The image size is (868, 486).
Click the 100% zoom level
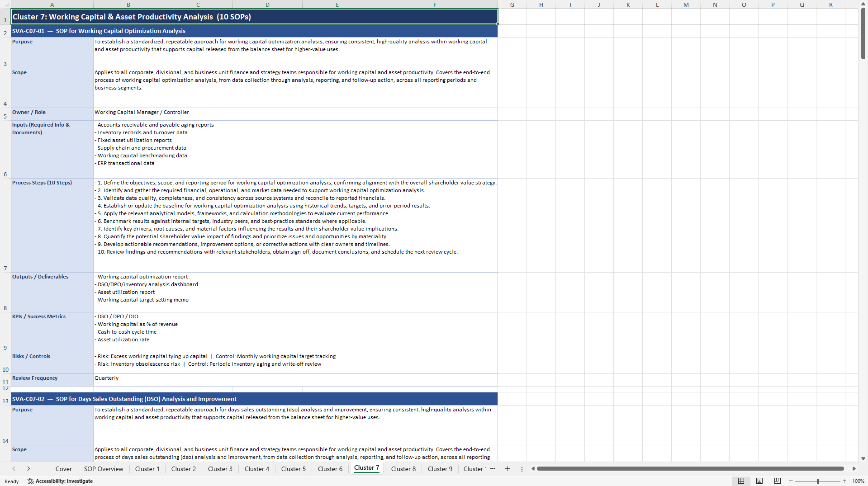pos(858,481)
